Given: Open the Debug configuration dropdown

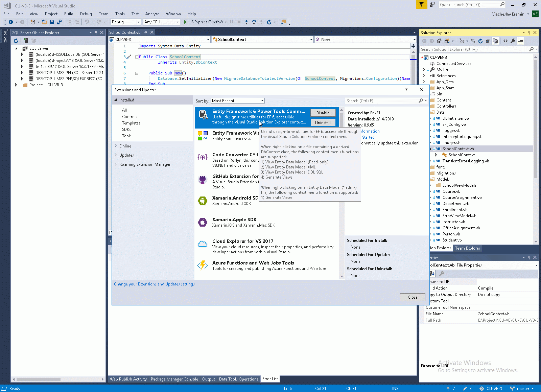Looking at the screenshot, I should click(125, 22).
